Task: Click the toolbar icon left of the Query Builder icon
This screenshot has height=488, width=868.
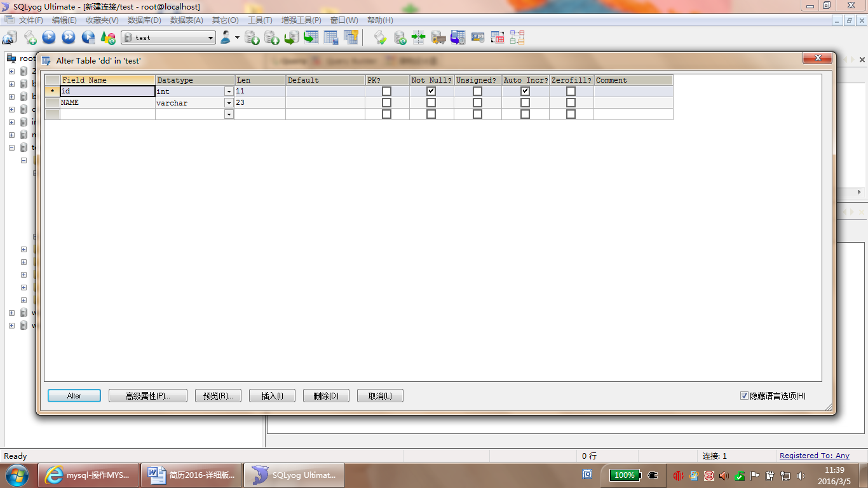Action: (478, 37)
